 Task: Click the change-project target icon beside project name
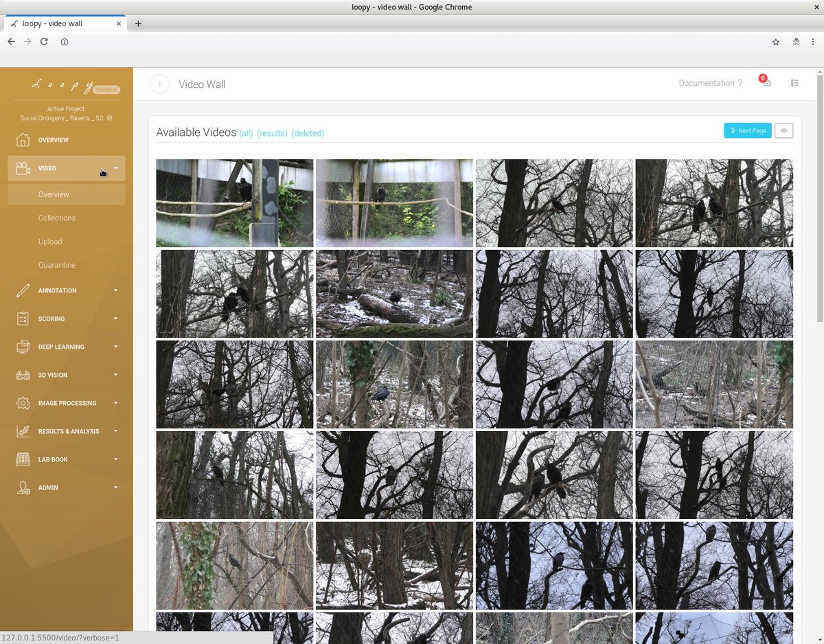(109, 118)
